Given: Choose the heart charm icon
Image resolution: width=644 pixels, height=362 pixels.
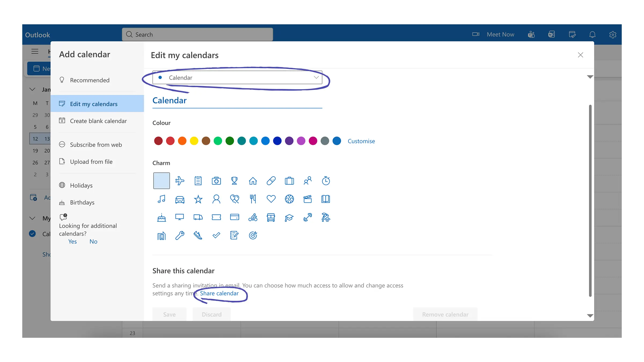Looking at the screenshot, I should click(x=271, y=199).
